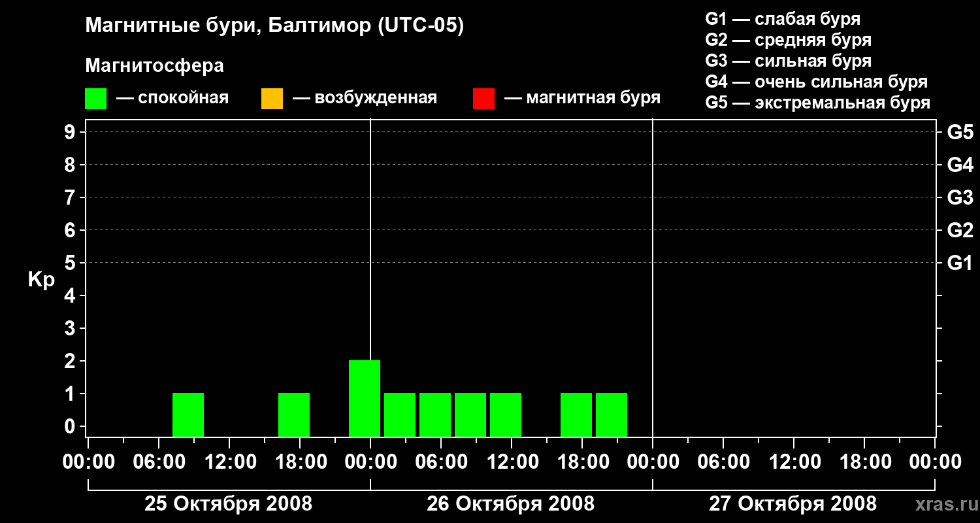Click the '— магнитная буря' legend label
Viewport: 980px width, 523px height.
click(x=583, y=99)
